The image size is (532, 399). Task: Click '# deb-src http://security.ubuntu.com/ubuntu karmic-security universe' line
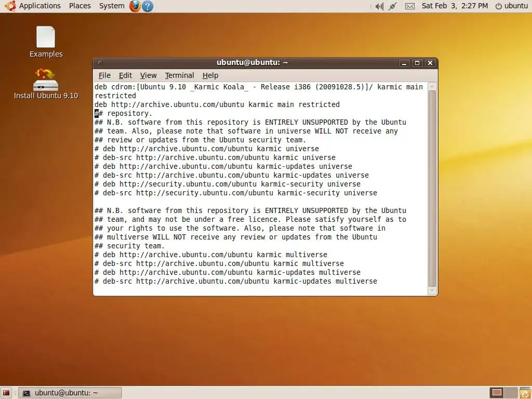point(236,193)
